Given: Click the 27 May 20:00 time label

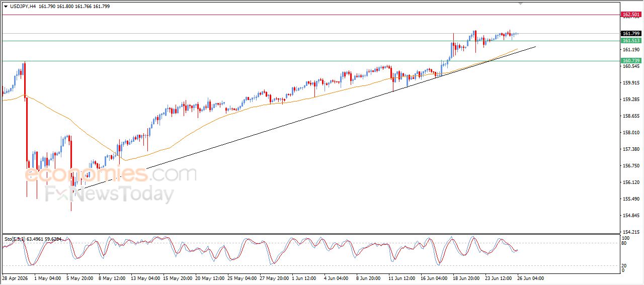Looking at the screenshot, I should tap(274, 278).
